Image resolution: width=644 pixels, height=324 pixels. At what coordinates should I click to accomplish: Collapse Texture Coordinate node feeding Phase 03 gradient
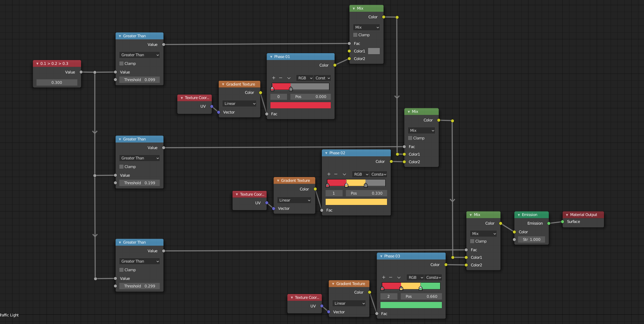pos(292,297)
